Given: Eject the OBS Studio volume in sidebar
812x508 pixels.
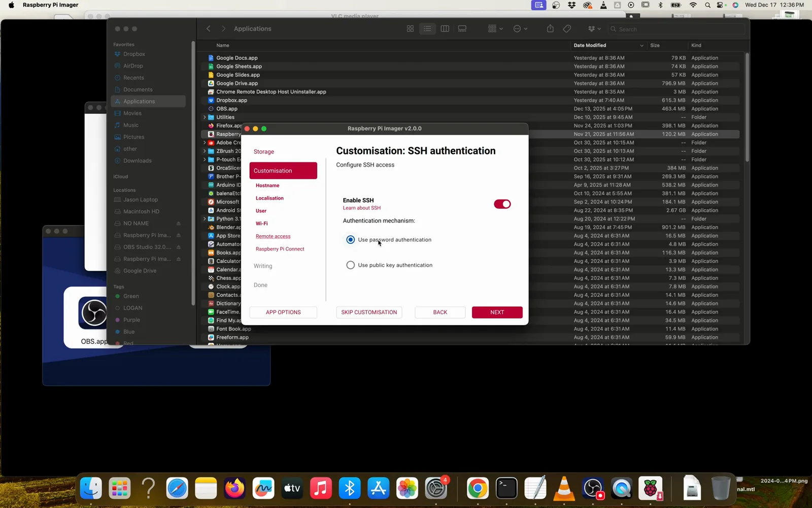Looking at the screenshot, I should click(x=179, y=247).
